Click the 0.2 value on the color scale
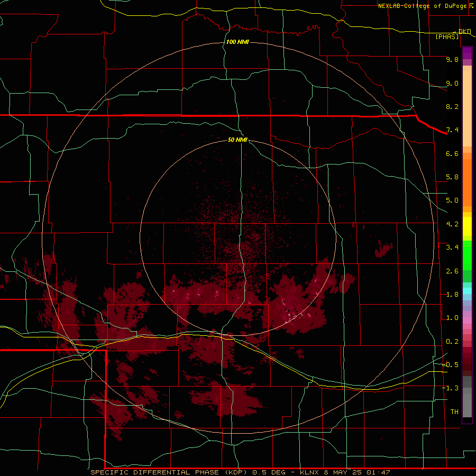 [452, 342]
